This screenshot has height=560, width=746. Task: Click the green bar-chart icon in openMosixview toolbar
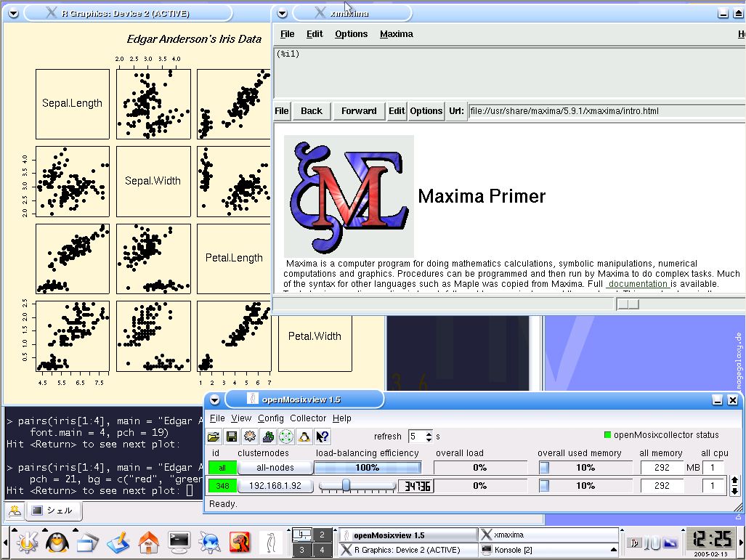(268, 437)
